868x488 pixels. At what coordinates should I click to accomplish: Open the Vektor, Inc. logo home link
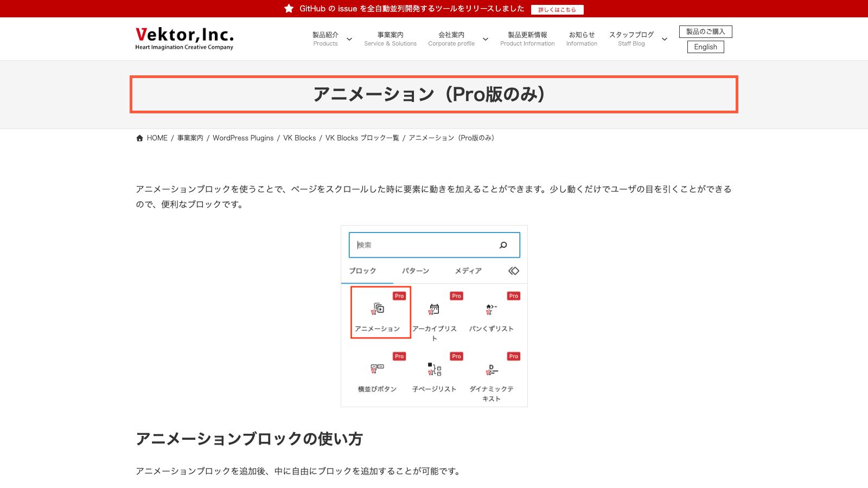point(184,38)
